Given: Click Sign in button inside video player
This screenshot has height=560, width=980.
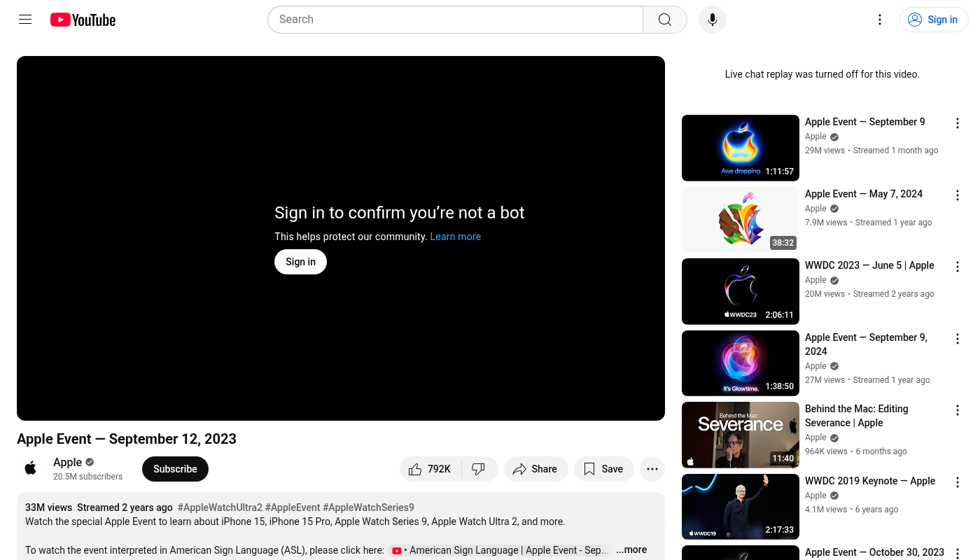Looking at the screenshot, I should (300, 262).
